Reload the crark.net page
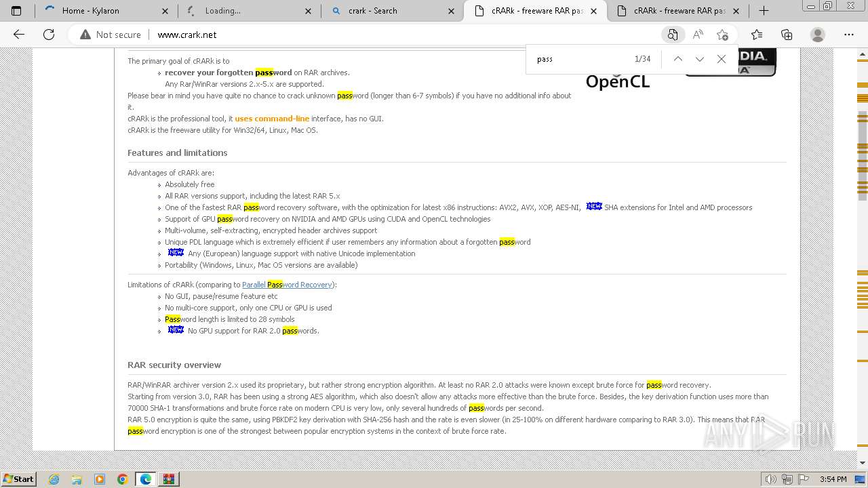The image size is (868, 488). (x=49, y=35)
